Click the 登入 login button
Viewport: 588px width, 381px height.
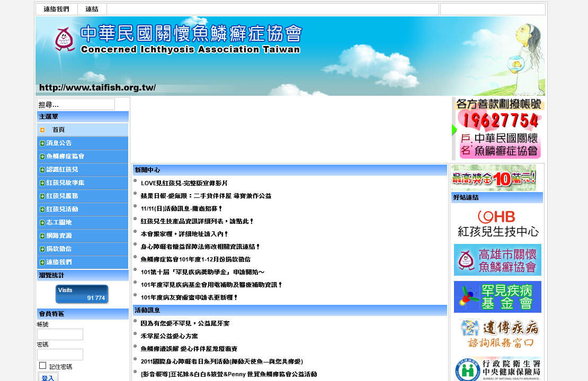tap(48, 378)
